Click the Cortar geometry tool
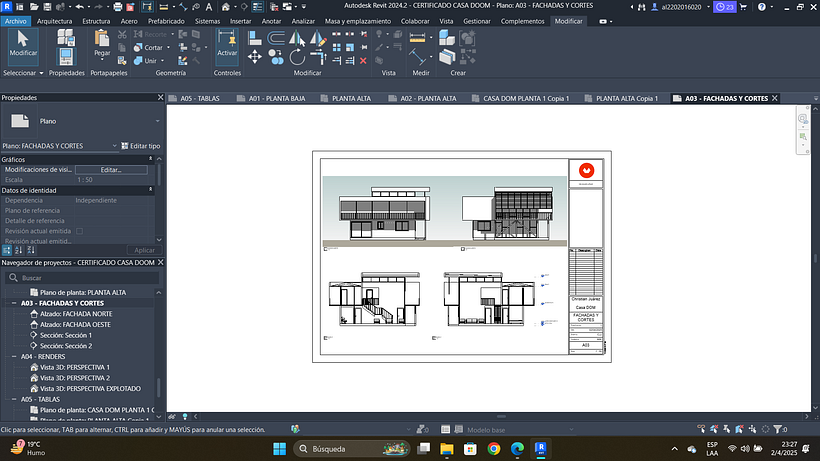The height and width of the screenshot is (461, 820). tap(148, 48)
